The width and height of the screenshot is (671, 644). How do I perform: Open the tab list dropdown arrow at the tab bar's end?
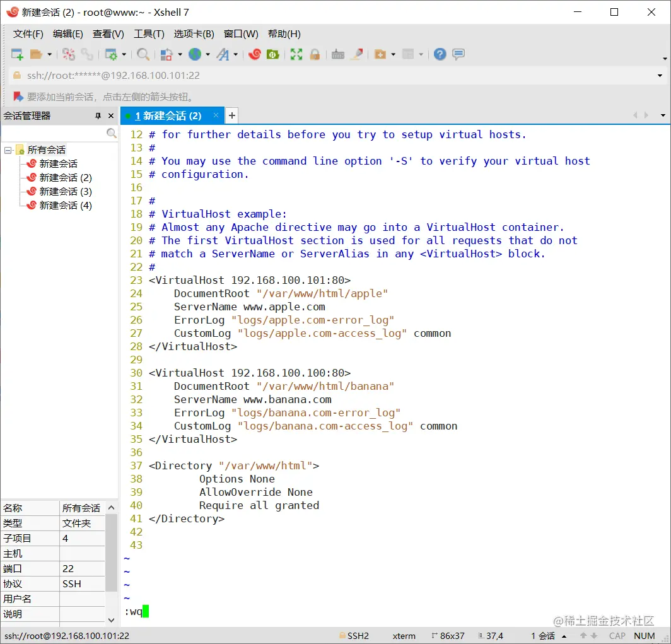coord(663,115)
